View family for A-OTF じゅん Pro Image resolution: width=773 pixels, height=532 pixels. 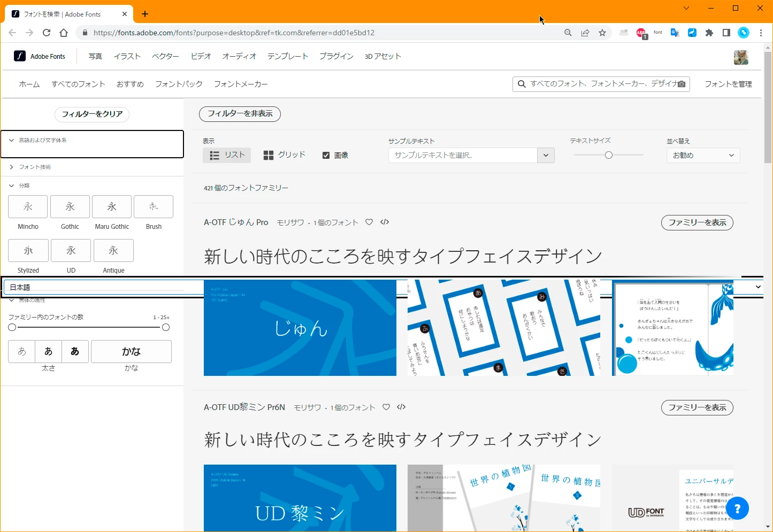[x=697, y=222]
